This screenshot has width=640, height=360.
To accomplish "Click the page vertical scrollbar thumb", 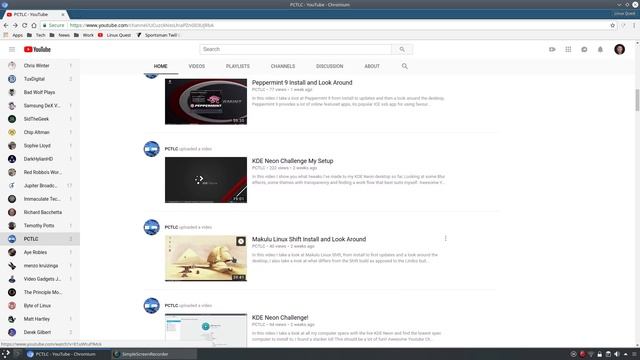I will (637, 99).
